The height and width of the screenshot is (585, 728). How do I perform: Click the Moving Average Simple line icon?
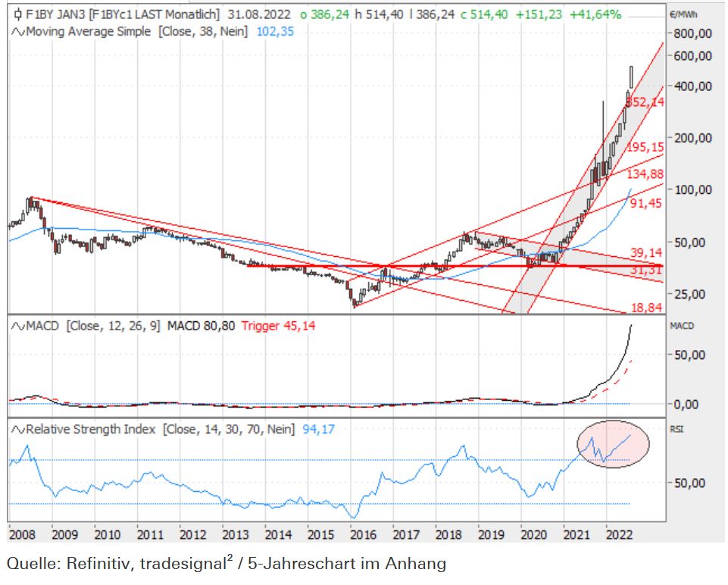18,32
